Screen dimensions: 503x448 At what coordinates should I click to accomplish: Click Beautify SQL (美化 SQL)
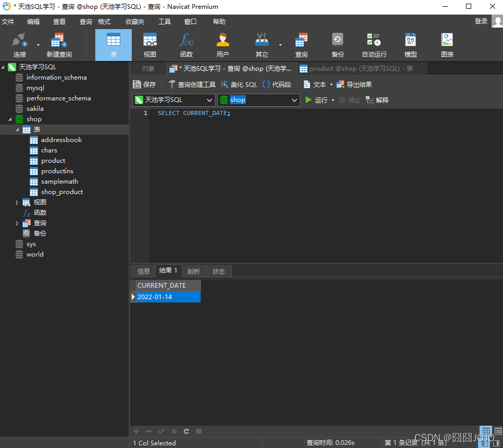pos(239,84)
